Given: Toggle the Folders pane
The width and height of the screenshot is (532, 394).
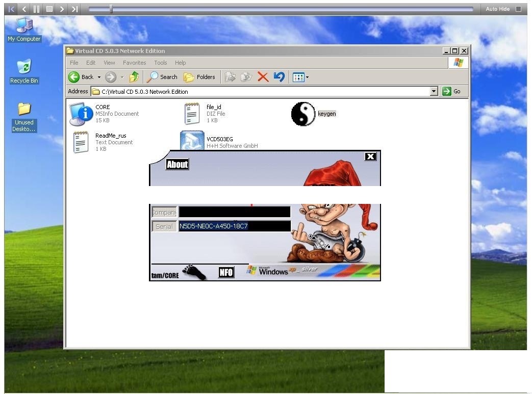Looking at the screenshot, I should pos(199,77).
